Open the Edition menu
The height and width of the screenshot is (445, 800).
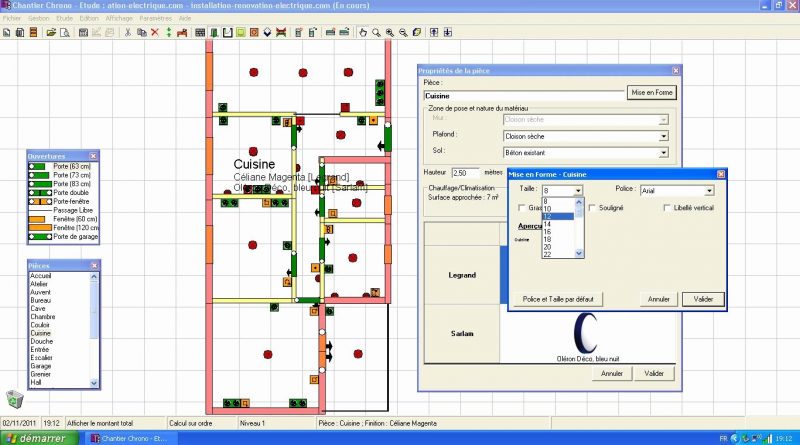coord(89,18)
